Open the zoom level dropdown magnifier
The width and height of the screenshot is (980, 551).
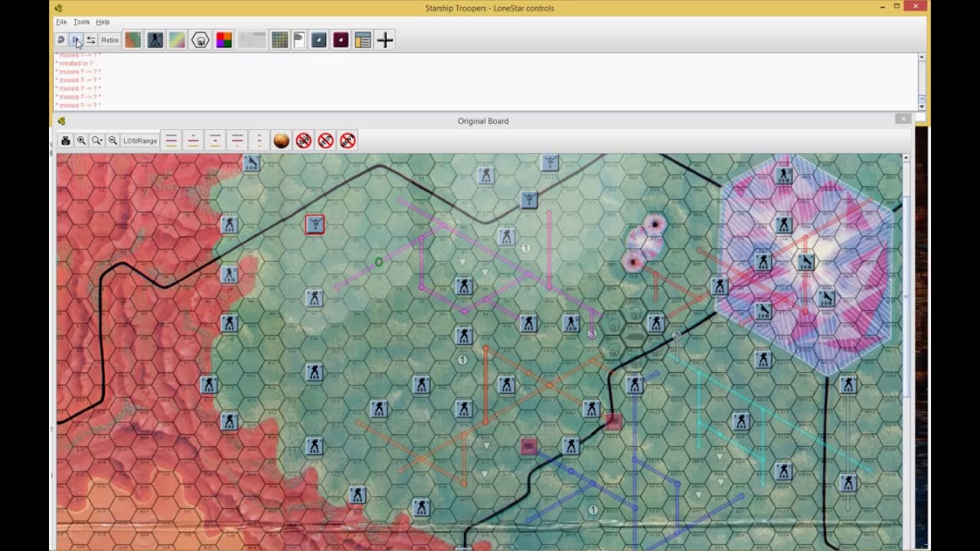point(97,141)
